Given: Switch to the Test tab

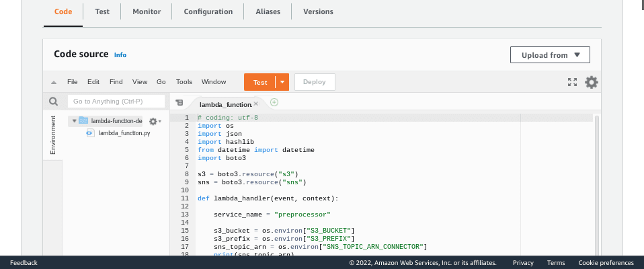Looking at the screenshot, I should (102, 12).
